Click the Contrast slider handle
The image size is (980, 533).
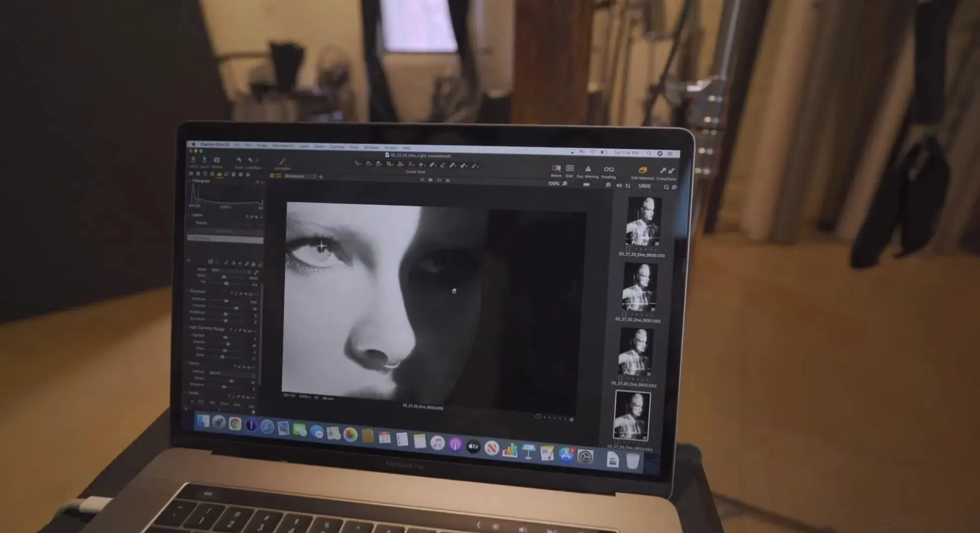point(237,308)
